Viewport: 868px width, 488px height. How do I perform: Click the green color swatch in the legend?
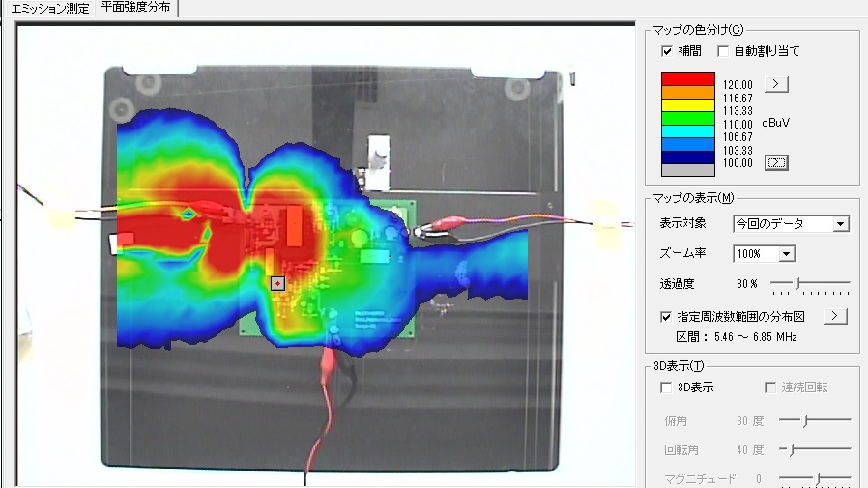tap(687, 118)
